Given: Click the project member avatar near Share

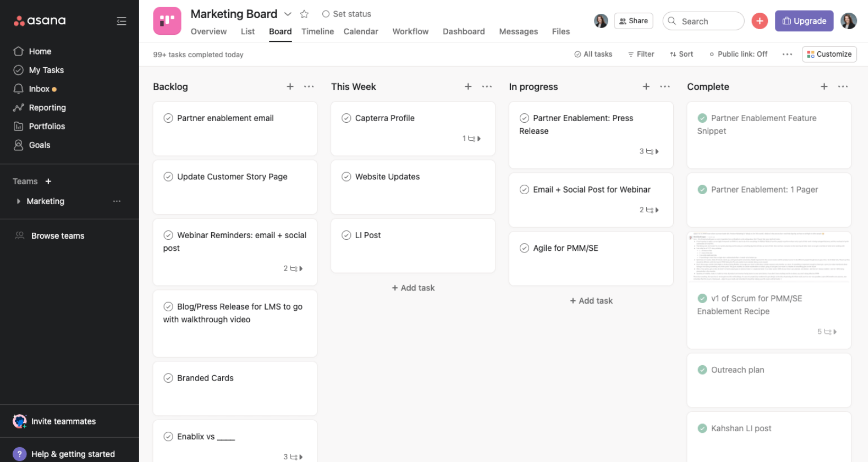Looking at the screenshot, I should pos(601,21).
